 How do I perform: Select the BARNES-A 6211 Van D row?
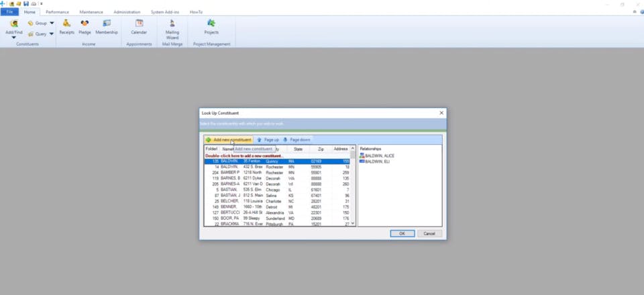click(x=277, y=184)
